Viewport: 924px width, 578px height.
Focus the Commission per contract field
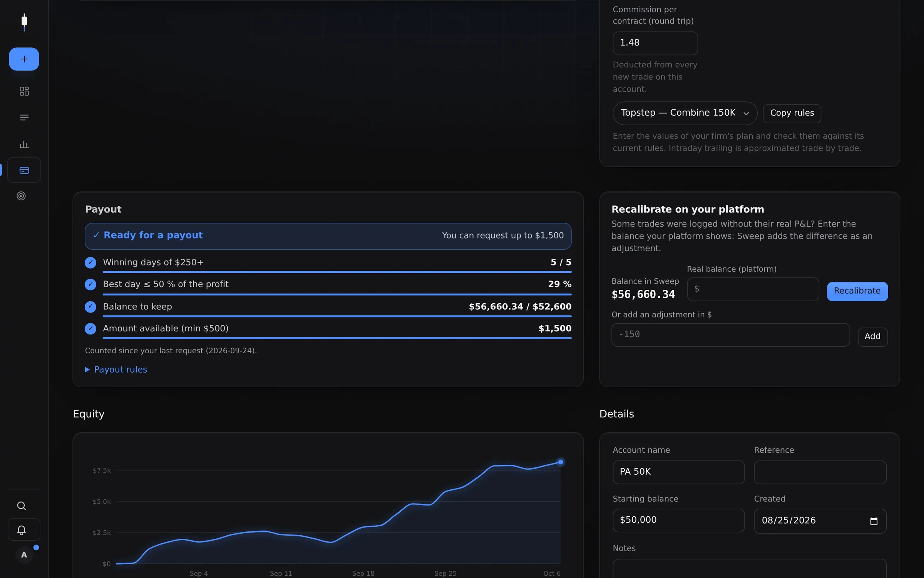655,43
